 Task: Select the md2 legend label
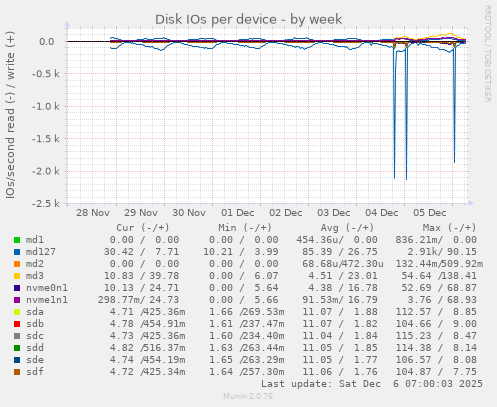[35, 264]
